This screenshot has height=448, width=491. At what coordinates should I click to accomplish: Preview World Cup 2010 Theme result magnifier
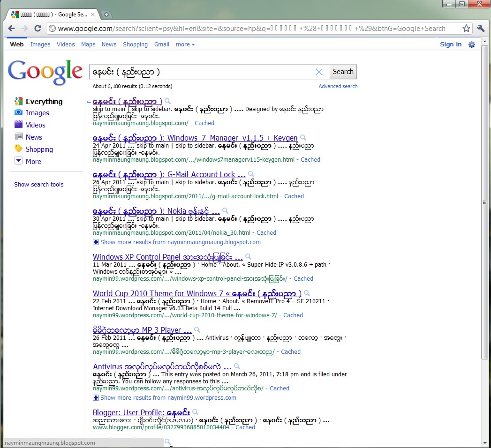(x=307, y=293)
